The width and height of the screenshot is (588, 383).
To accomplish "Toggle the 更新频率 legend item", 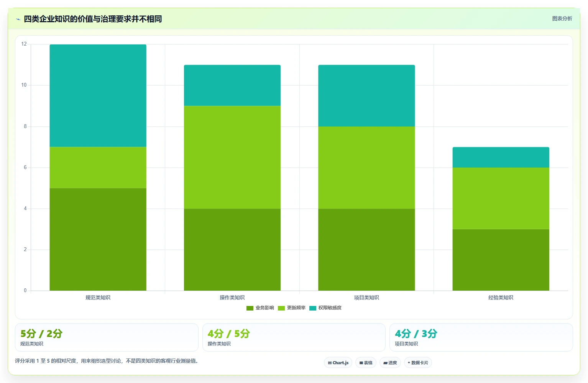I will [x=292, y=308].
